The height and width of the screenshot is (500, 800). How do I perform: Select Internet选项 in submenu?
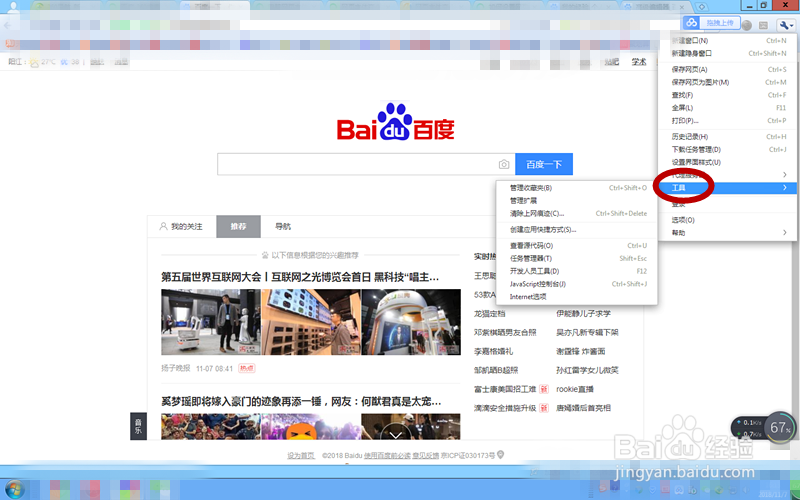(577, 296)
